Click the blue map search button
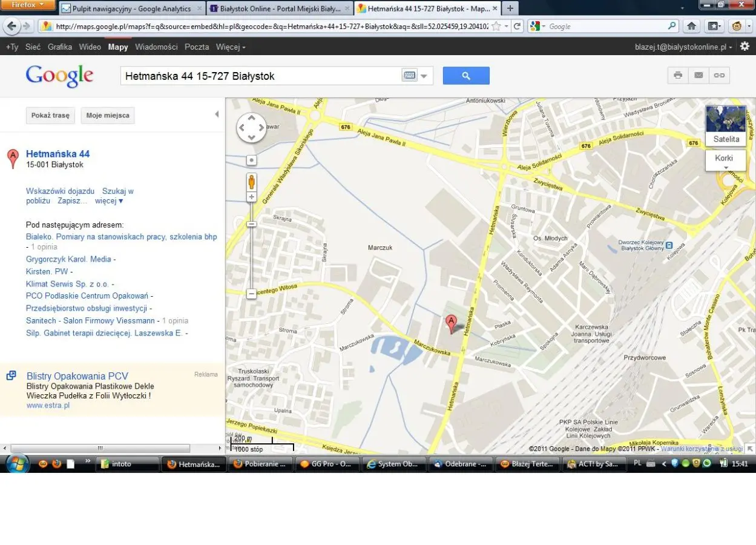The height and width of the screenshot is (545, 756). [x=466, y=76]
